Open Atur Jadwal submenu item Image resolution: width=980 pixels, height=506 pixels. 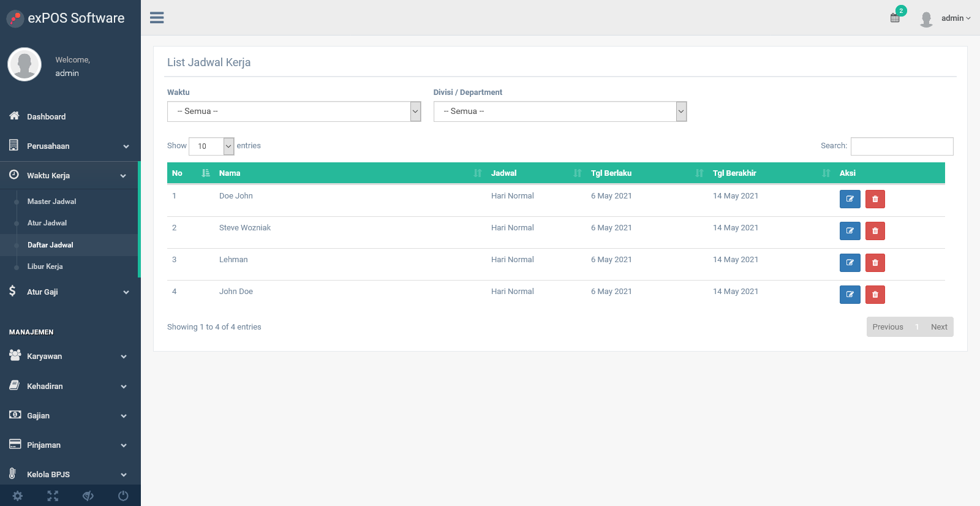(x=47, y=223)
